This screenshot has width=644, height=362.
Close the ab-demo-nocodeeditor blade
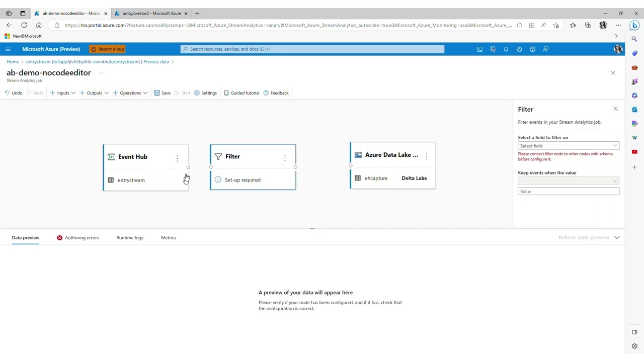click(613, 73)
